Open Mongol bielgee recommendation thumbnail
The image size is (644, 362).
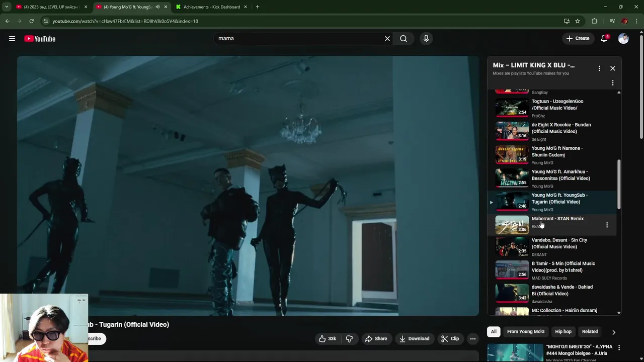point(515,352)
